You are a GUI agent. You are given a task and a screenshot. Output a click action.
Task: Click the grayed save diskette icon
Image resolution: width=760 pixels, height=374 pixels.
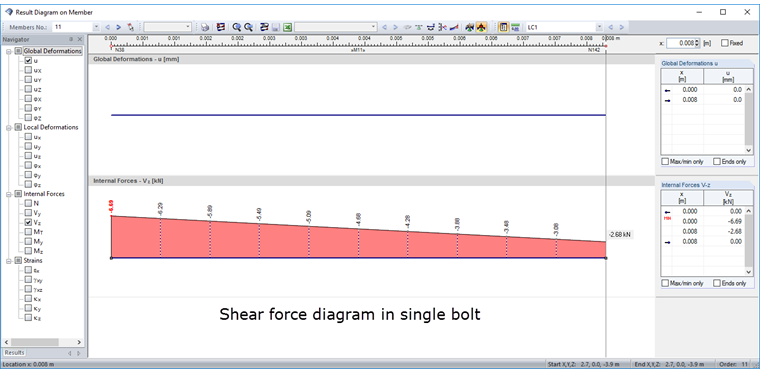click(x=276, y=27)
